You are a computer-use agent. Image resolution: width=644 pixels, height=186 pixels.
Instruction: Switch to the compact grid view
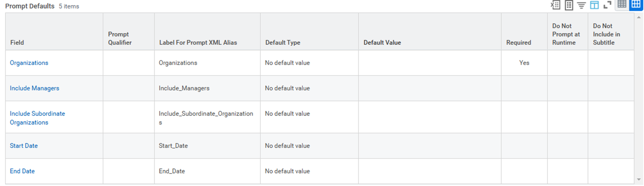pyautogui.click(x=622, y=4)
